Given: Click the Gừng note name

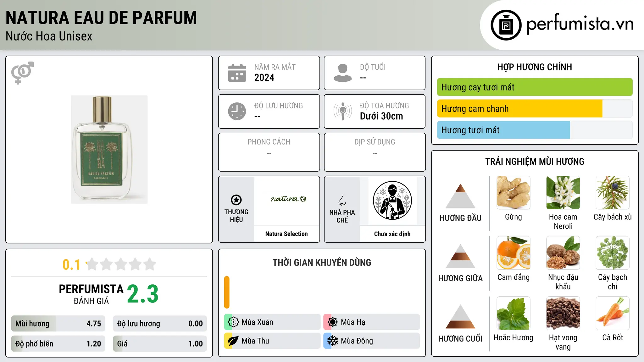Looking at the screenshot, I should 514,217.
